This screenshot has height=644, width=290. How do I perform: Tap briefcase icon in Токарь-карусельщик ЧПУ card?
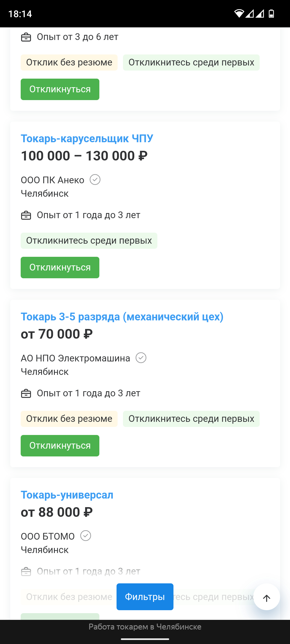tap(26, 215)
